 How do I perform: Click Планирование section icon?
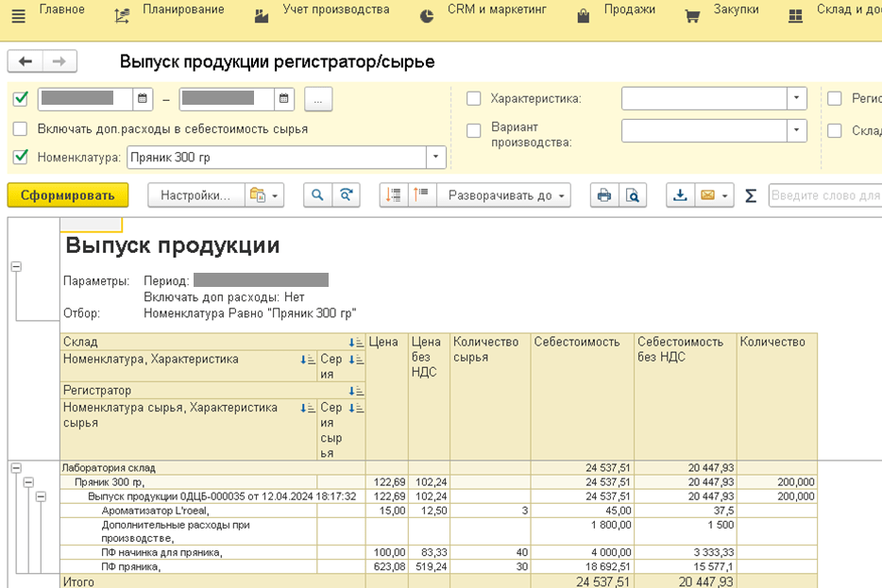122,16
